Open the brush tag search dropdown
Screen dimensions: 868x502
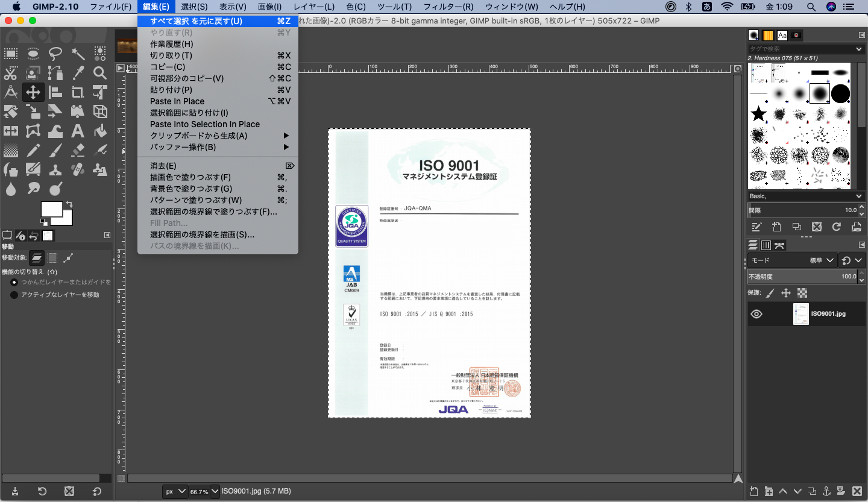(859, 49)
